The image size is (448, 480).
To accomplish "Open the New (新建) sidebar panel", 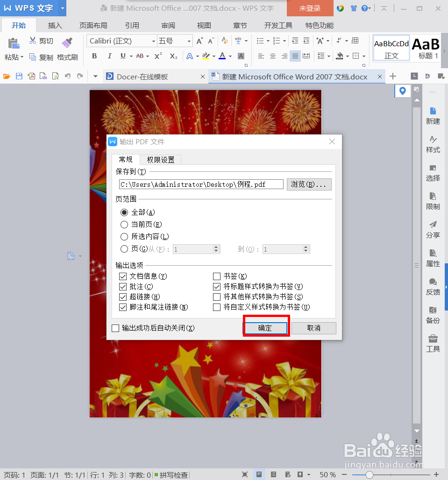I will point(433,116).
